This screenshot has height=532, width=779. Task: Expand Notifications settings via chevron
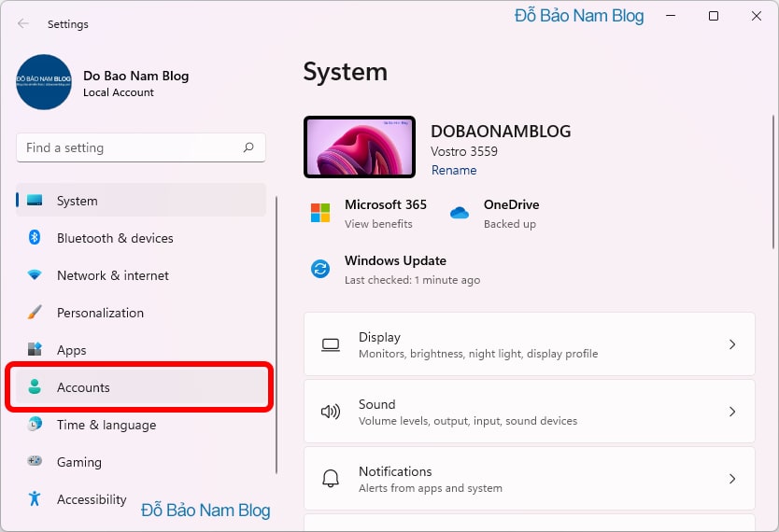tap(731, 479)
